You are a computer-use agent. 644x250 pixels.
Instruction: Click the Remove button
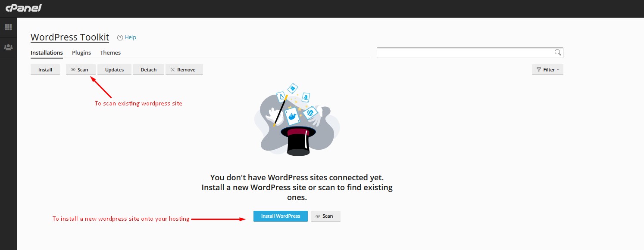pyautogui.click(x=184, y=70)
